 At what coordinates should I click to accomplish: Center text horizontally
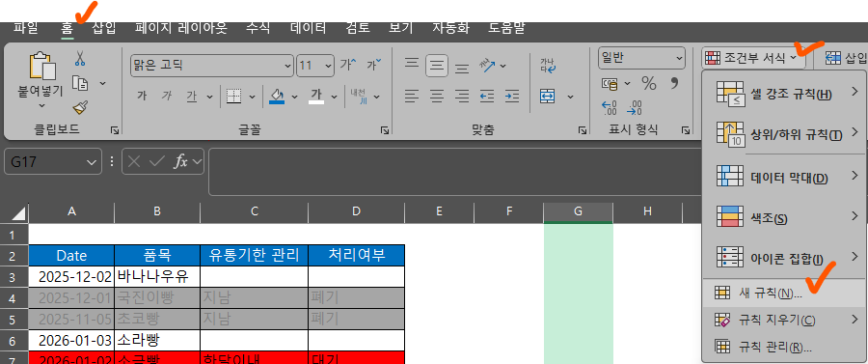click(437, 97)
